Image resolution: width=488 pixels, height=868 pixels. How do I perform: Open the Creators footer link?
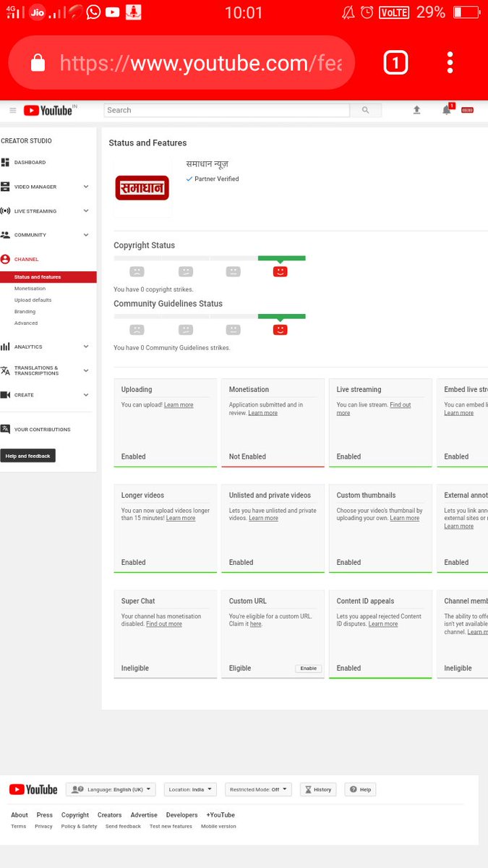pyautogui.click(x=110, y=814)
